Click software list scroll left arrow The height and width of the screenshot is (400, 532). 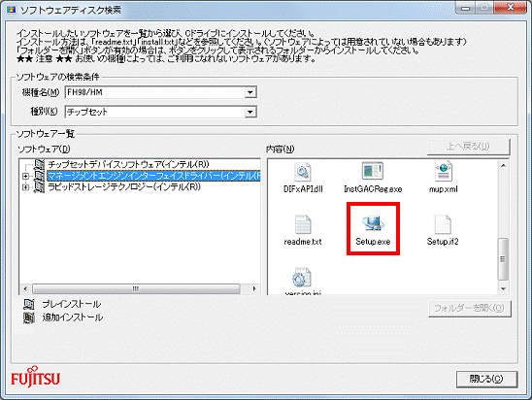[x=25, y=289]
